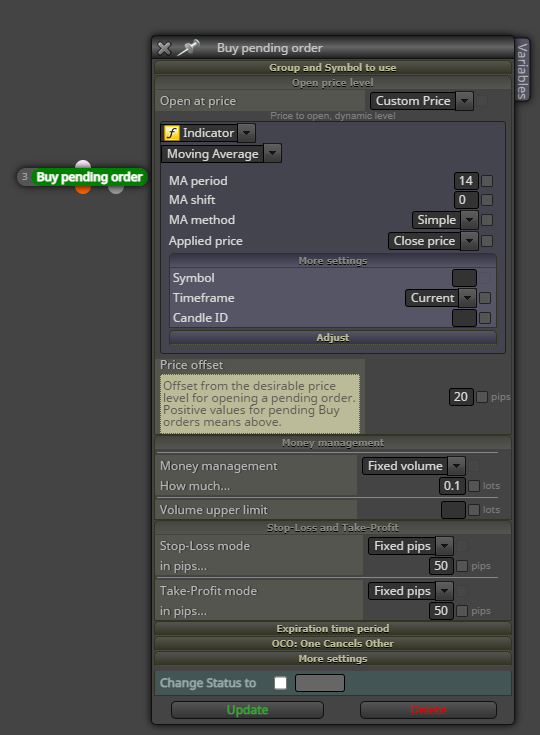Open the Applied price dropdown
Screen dimensions: 540x735
[x=433, y=241]
